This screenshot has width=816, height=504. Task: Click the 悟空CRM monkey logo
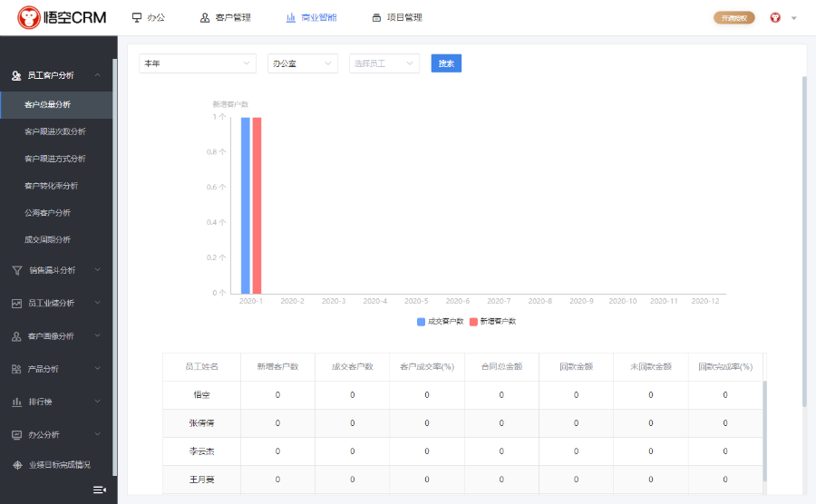point(31,17)
